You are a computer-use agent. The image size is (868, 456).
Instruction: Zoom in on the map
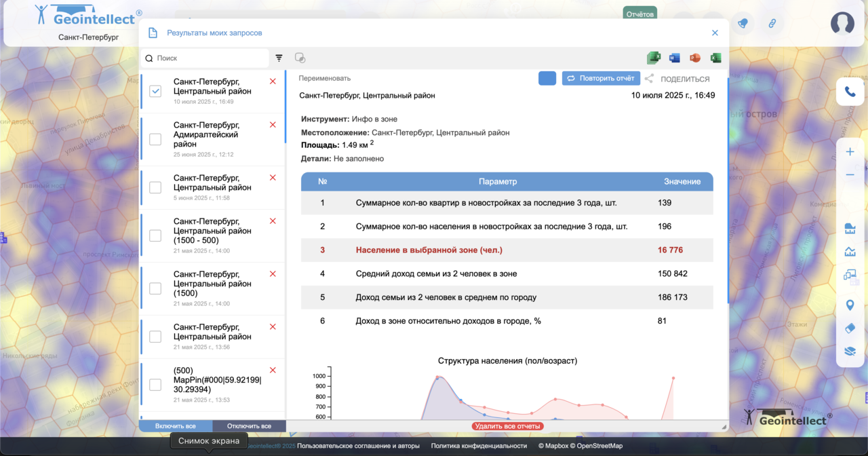[850, 152]
